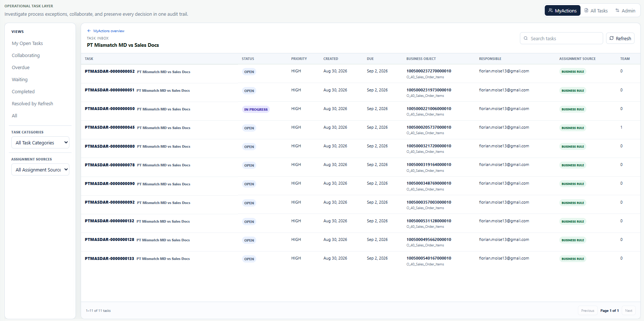Switch to the All Tasks tab
644x321 pixels.
click(596, 11)
